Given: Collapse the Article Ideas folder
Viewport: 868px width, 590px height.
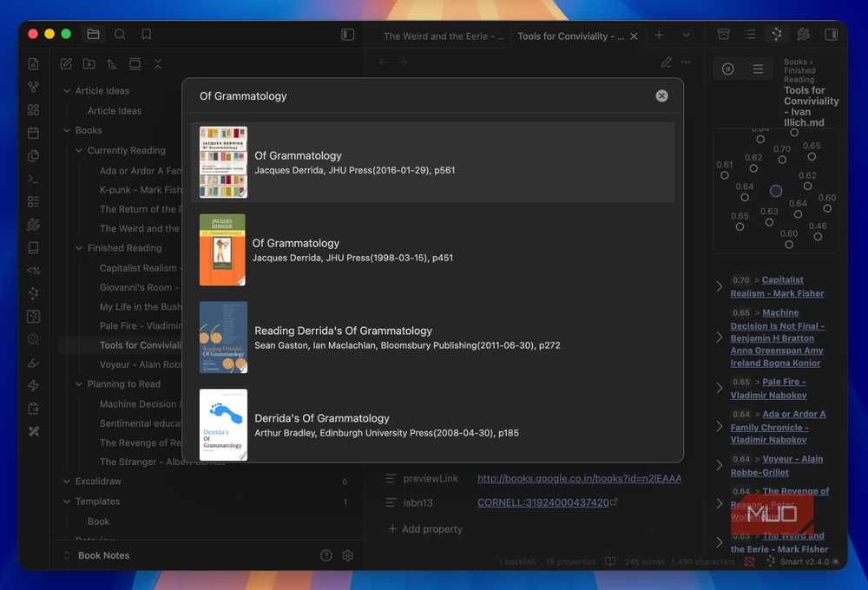Looking at the screenshot, I should [x=67, y=91].
